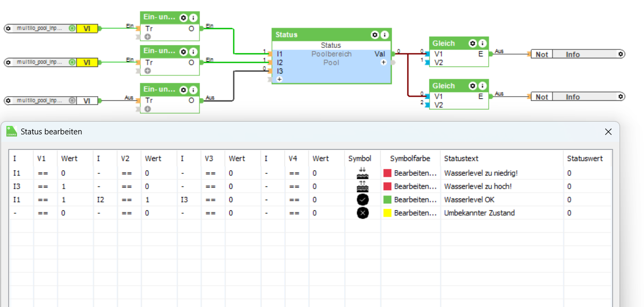Click the 'Symbolfarbe' column header
644x307 pixels.
410,158
